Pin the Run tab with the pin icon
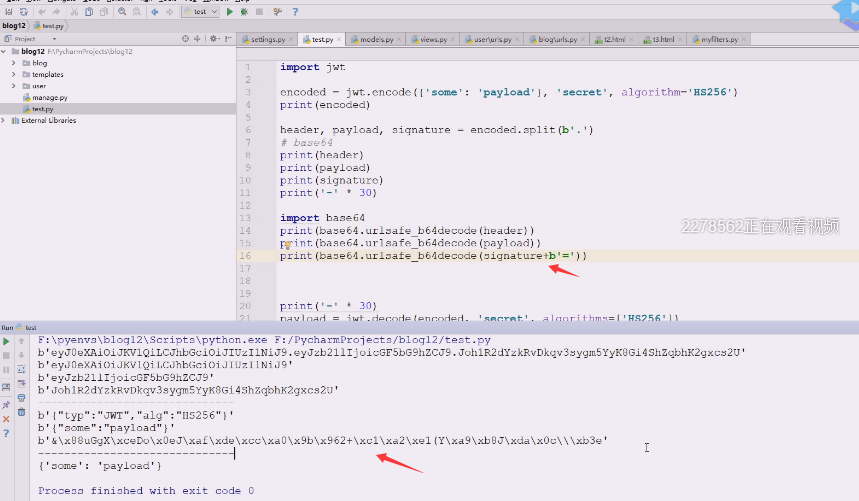859x501 pixels. (x=6, y=405)
